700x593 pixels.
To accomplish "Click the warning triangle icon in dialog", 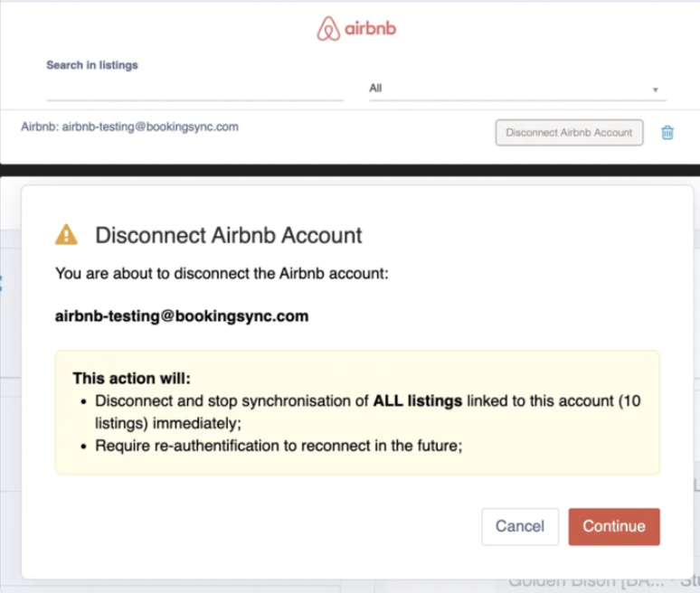I will [x=66, y=235].
